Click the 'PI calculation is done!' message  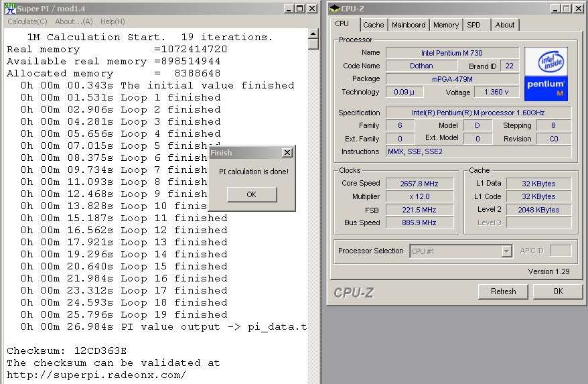pyautogui.click(x=254, y=172)
